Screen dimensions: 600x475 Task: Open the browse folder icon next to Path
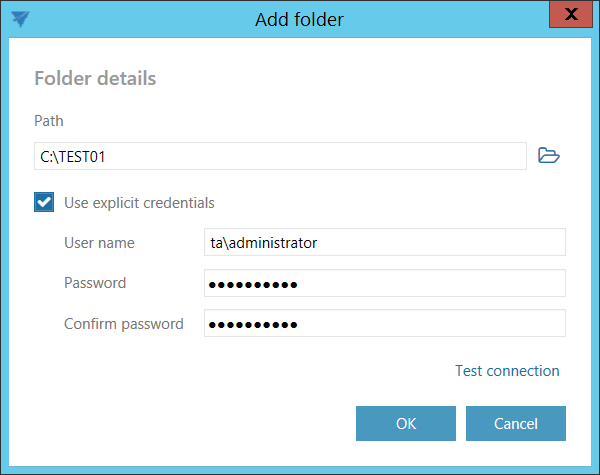548,155
